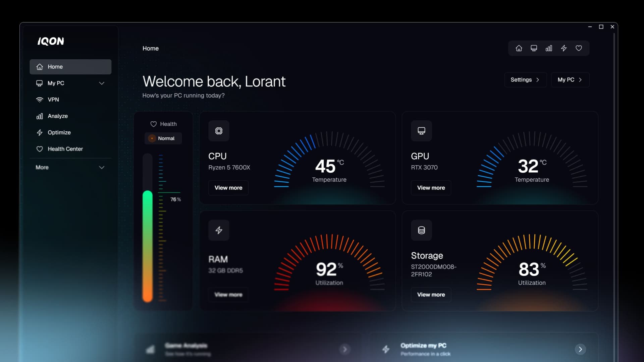Click the CPU chip icon in CPU card
Viewport: 644px width, 362px height.
click(x=219, y=131)
